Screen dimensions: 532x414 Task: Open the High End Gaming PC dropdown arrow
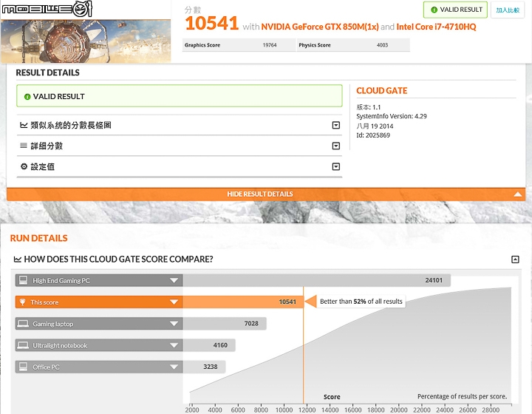(174, 280)
